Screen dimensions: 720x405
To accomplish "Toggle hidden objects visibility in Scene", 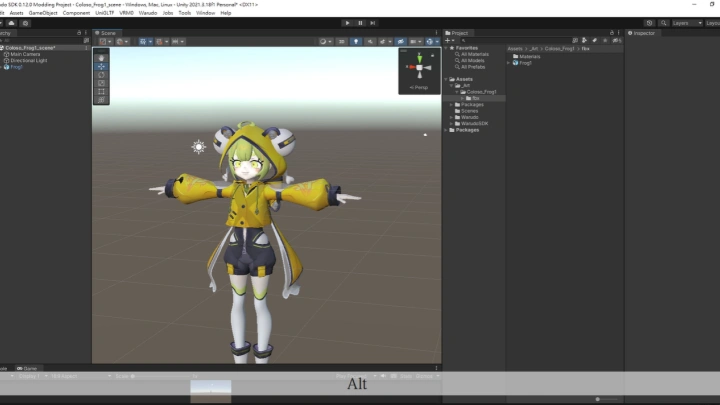I will pos(400,41).
